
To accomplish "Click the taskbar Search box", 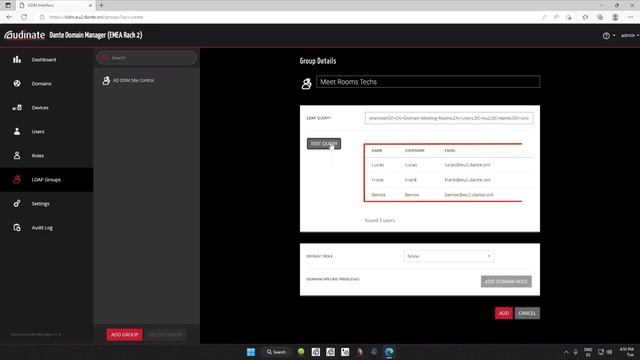I will pos(276,352).
